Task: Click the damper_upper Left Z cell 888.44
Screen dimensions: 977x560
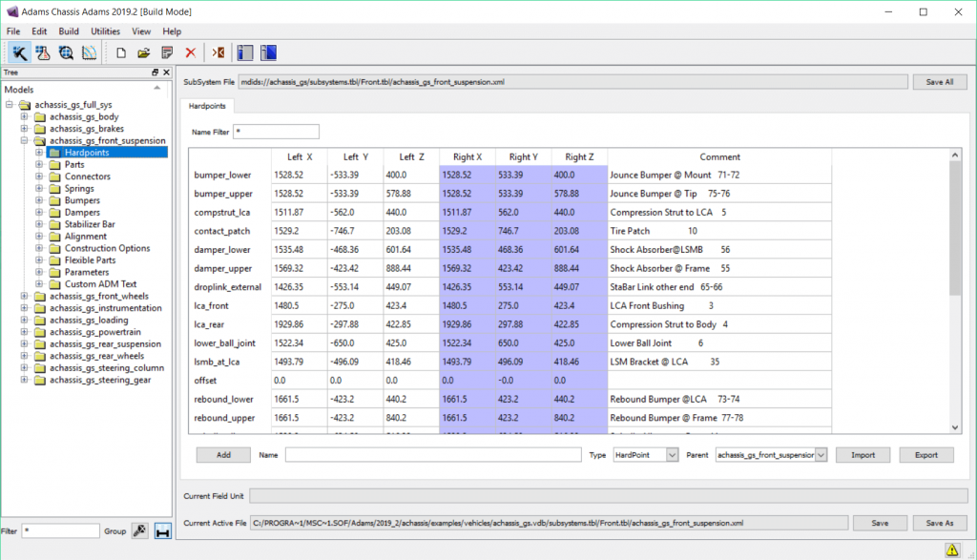Action: (411, 268)
